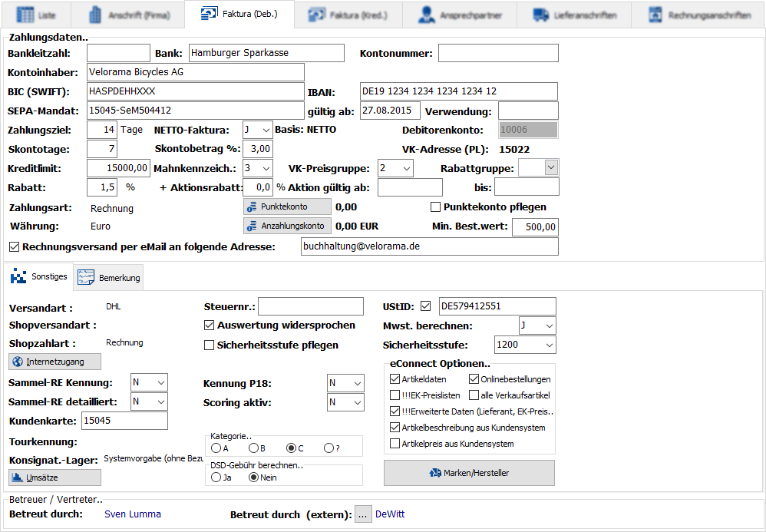Enable !!!EK-Preislisten checkbox
The image size is (766, 532).
(x=395, y=395)
